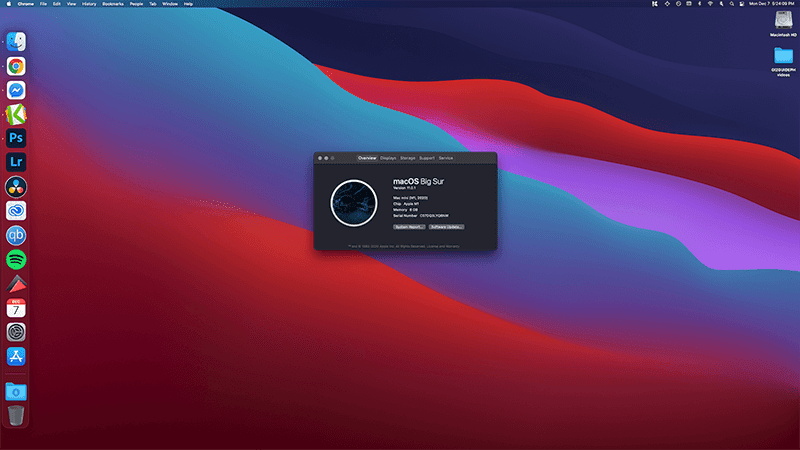800x450 pixels.
Task: Open the Help menu
Action: (x=188, y=4)
